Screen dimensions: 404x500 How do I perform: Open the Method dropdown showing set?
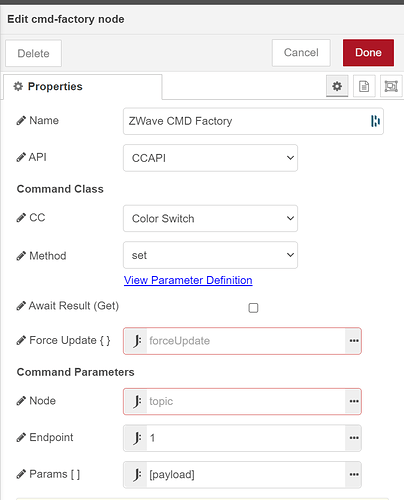coord(210,255)
